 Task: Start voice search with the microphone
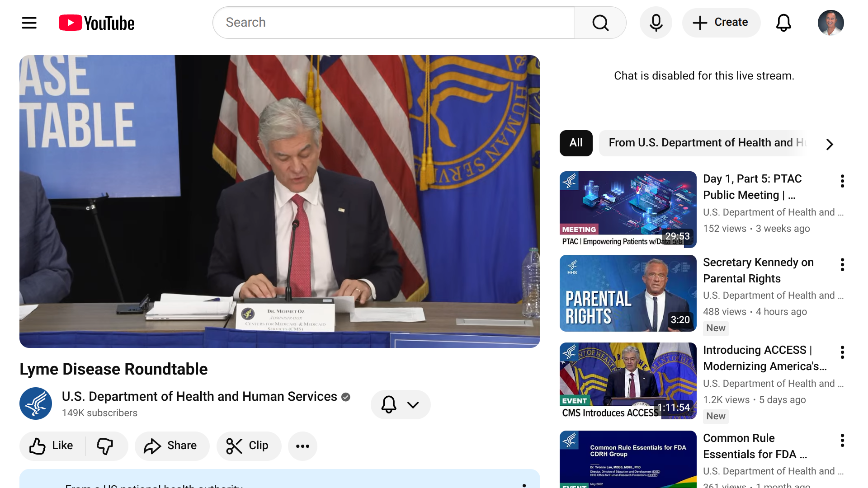[x=656, y=23]
